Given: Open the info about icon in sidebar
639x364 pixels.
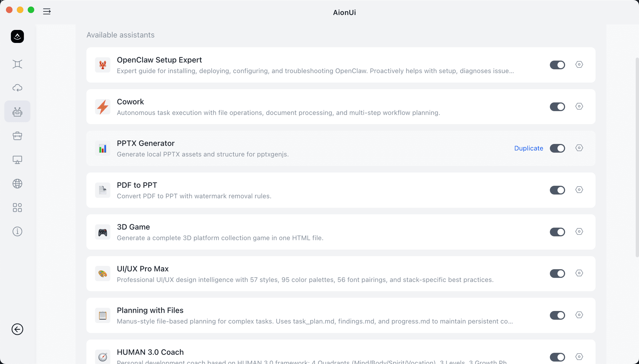Looking at the screenshot, I should [x=17, y=232].
